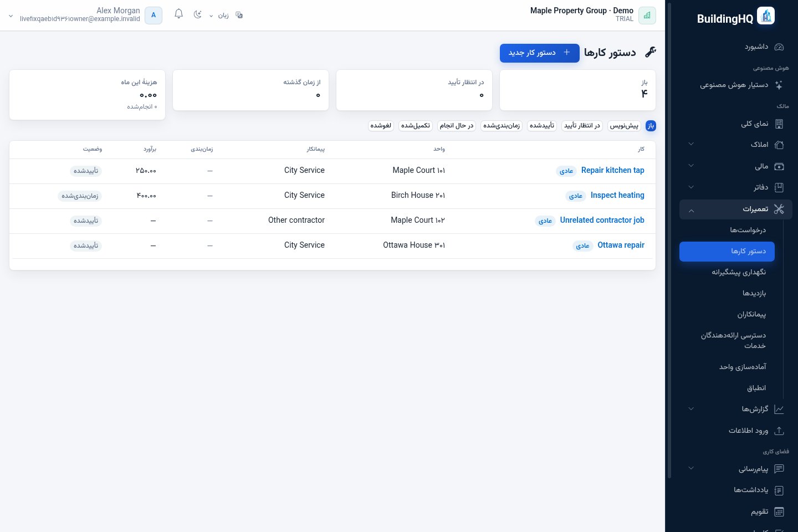798x532 pixels.
Task: Click the دفاتر ledger icon
Action: (x=779, y=187)
